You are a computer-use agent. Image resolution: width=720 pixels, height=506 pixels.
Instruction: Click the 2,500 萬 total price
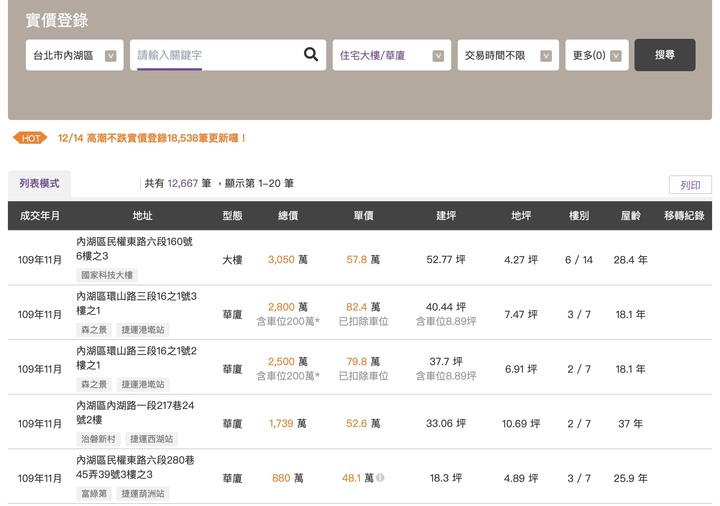coord(288,362)
